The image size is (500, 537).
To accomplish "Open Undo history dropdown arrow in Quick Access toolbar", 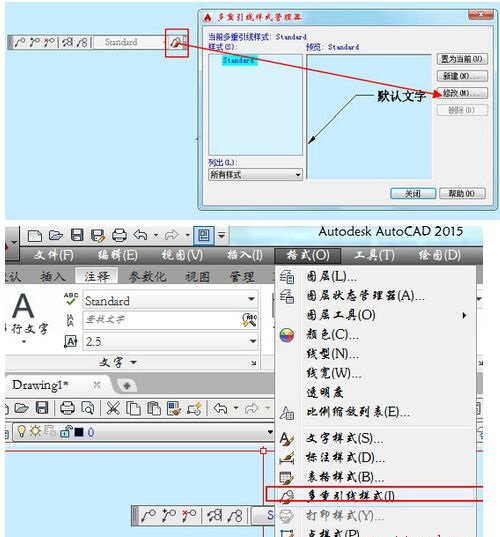I will 156,236.
